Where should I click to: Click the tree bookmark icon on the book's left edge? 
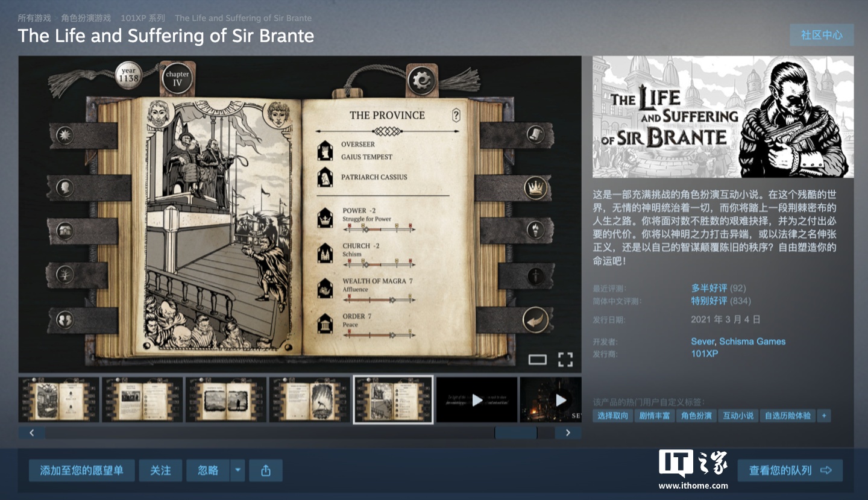tap(64, 275)
